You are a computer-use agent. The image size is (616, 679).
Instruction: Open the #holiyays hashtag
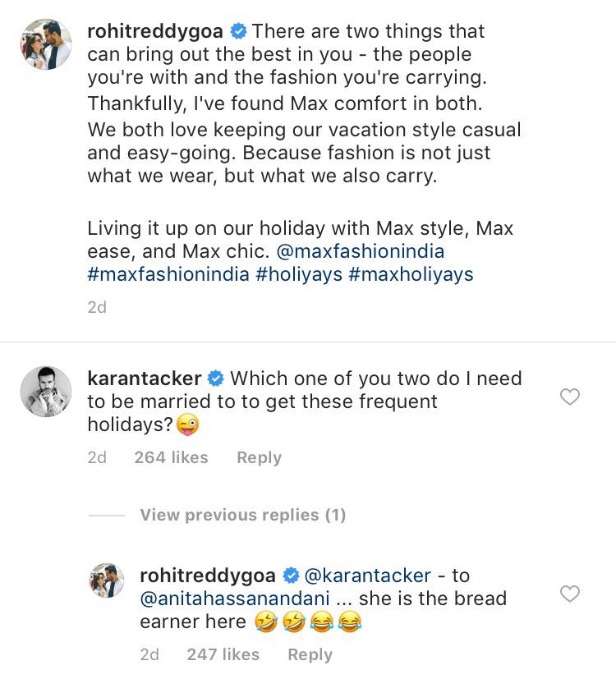tap(299, 274)
